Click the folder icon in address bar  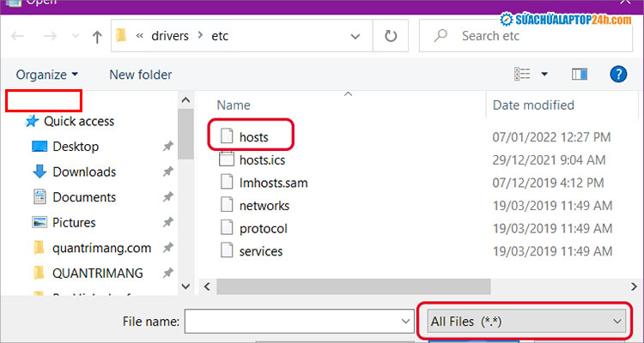click(x=121, y=36)
